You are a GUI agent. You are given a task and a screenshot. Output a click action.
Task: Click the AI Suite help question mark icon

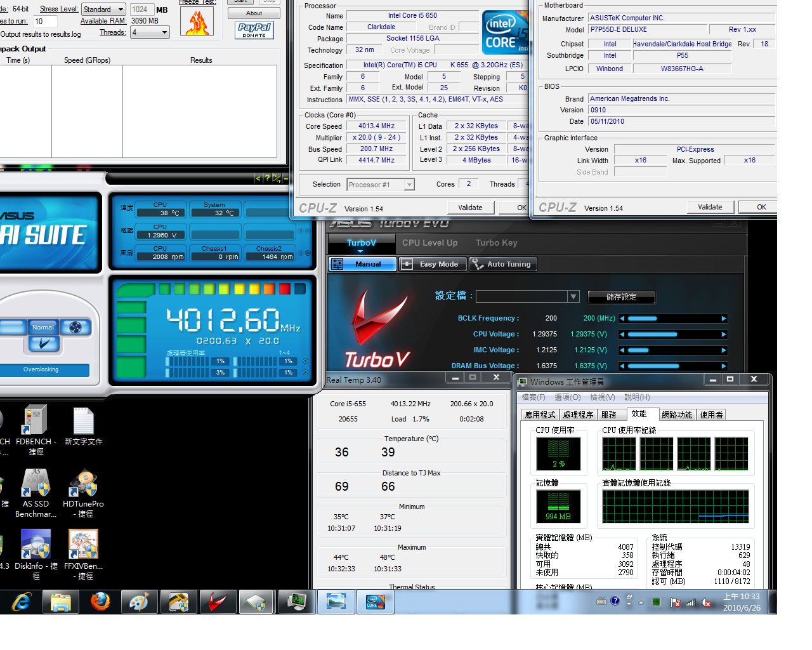coord(267,178)
